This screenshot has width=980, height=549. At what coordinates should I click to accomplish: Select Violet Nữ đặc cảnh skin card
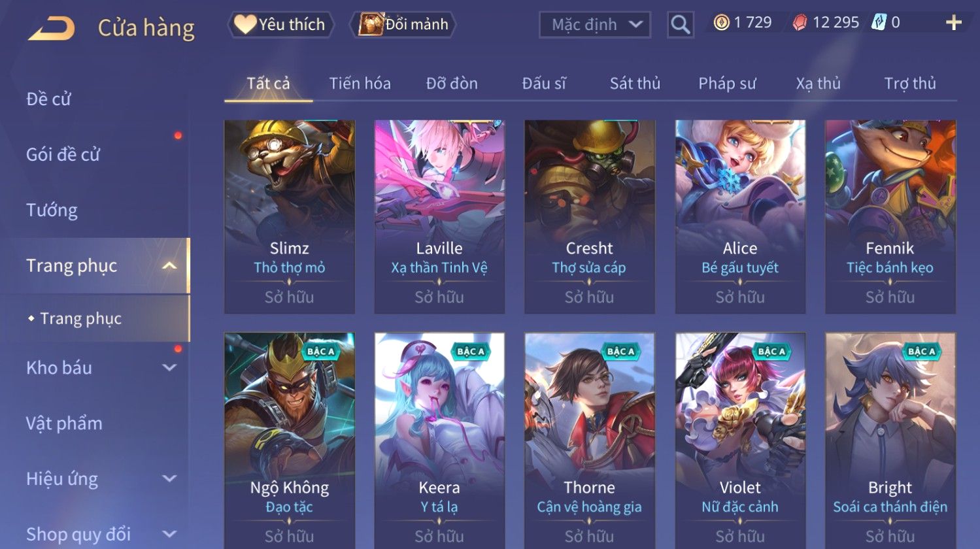740,441
